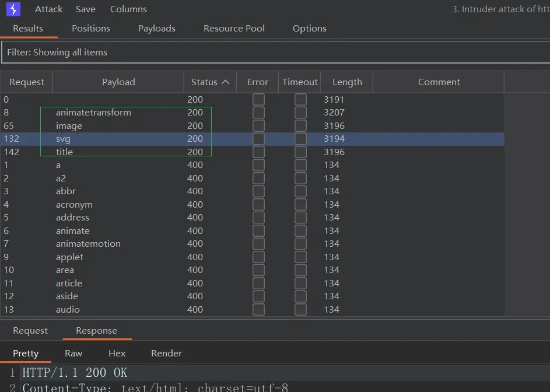550x392 pixels.
Task: Switch to the Positions tab
Action: (91, 29)
